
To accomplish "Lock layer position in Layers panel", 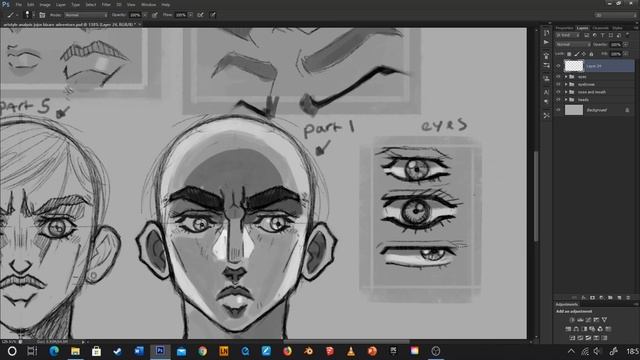I will [584, 54].
